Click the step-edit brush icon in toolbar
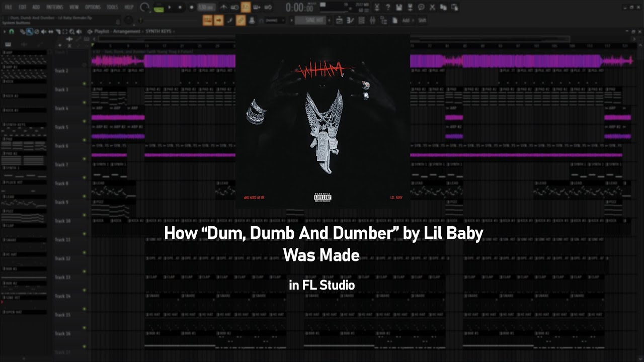The image size is (644, 362). pos(230,20)
